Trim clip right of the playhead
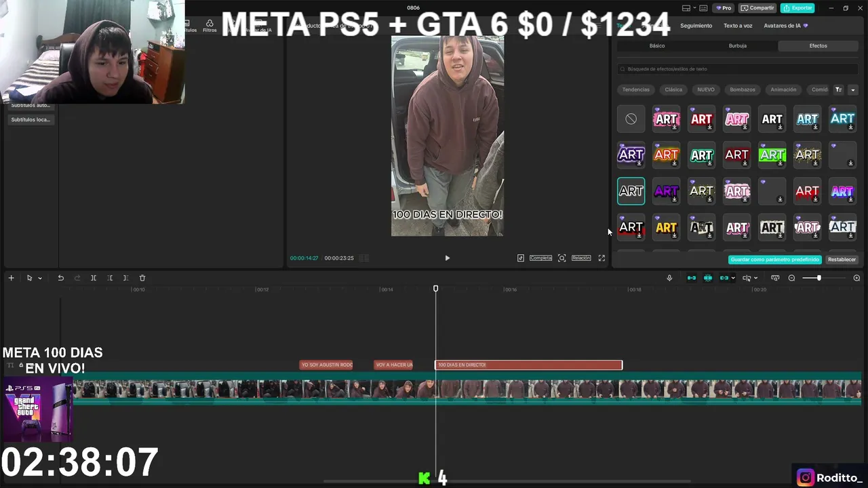Image resolution: width=868 pixels, height=488 pixels. pos(125,278)
